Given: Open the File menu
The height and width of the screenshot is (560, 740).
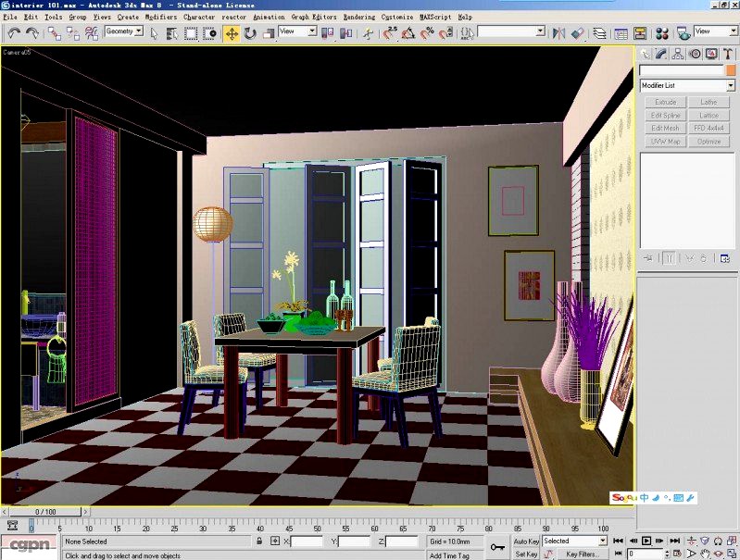Looking at the screenshot, I should point(10,17).
